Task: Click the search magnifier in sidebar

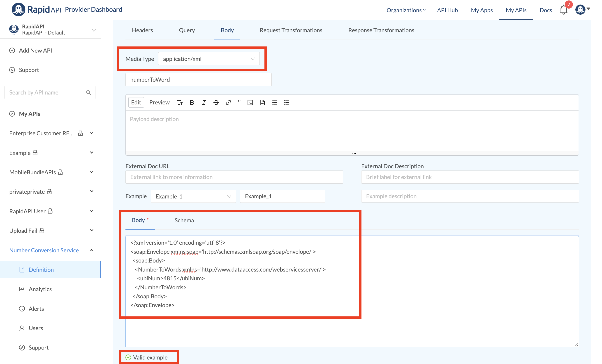Action: point(88,92)
